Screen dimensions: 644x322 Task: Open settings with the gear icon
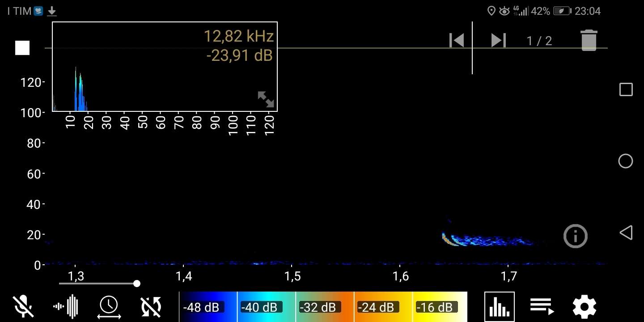coord(585,307)
